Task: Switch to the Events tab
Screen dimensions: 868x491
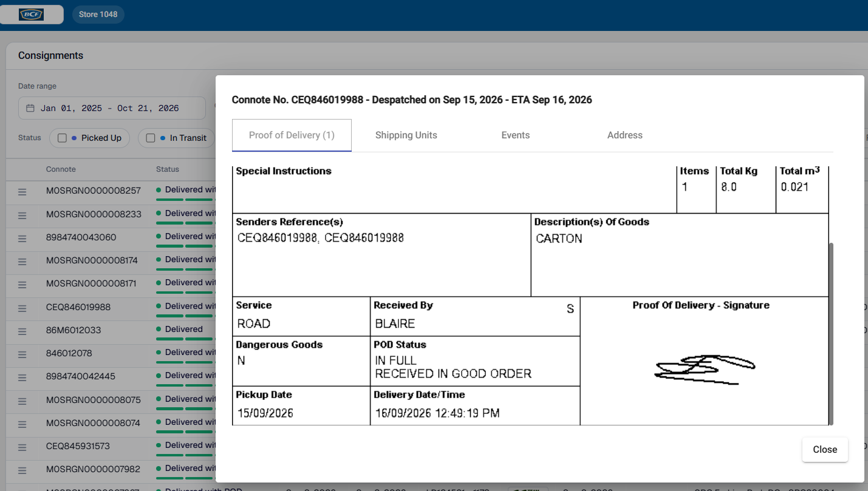Action: point(516,135)
